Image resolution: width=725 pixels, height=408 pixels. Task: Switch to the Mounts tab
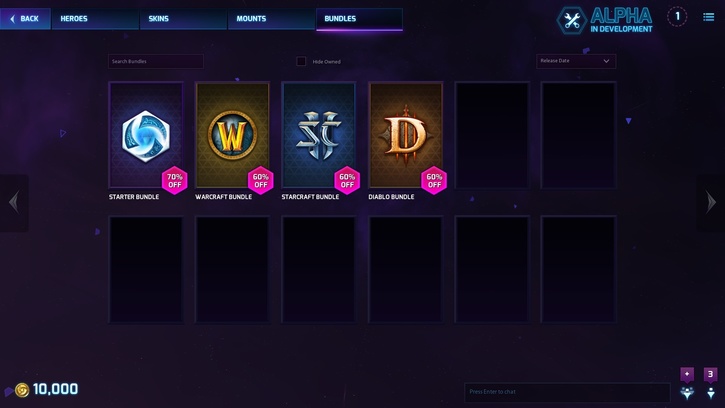point(271,19)
